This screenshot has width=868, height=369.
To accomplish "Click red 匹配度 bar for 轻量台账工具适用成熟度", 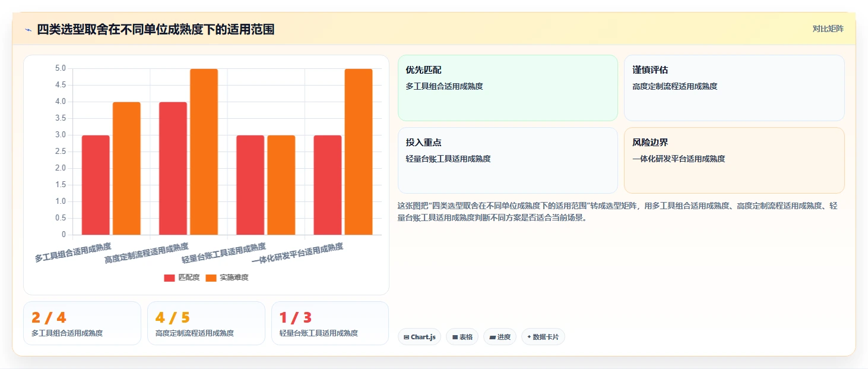I will point(250,185).
